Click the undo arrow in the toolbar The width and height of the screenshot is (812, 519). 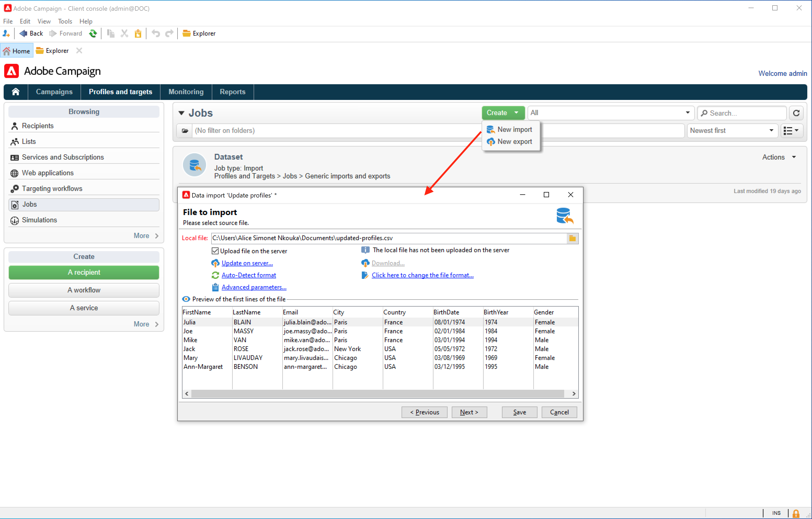(156, 33)
